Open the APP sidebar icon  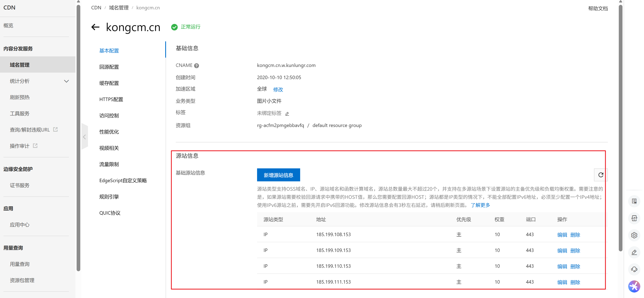point(634,218)
